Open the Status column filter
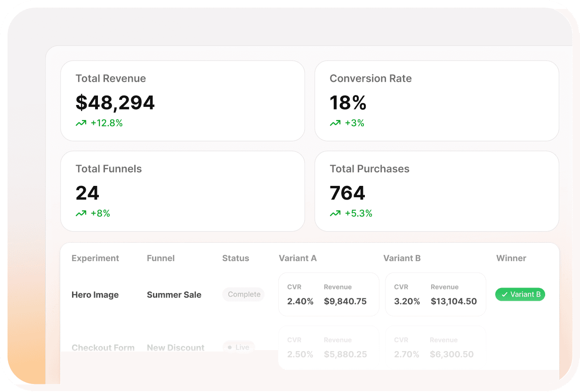This screenshot has height=392, width=580. [x=235, y=258]
